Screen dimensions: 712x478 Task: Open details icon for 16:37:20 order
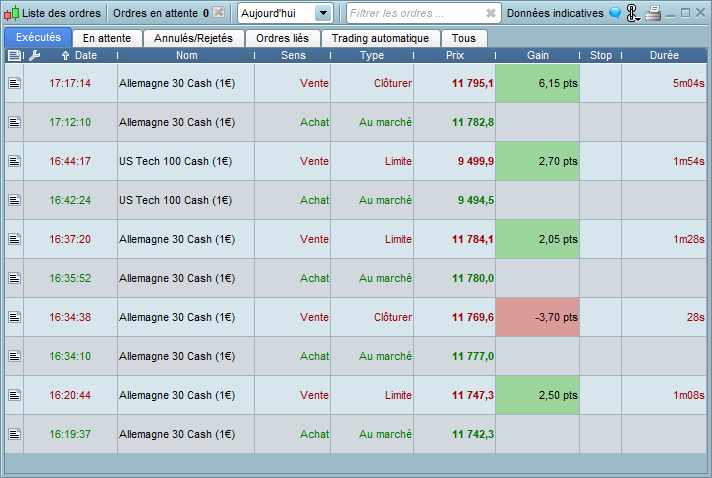(15, 239)
